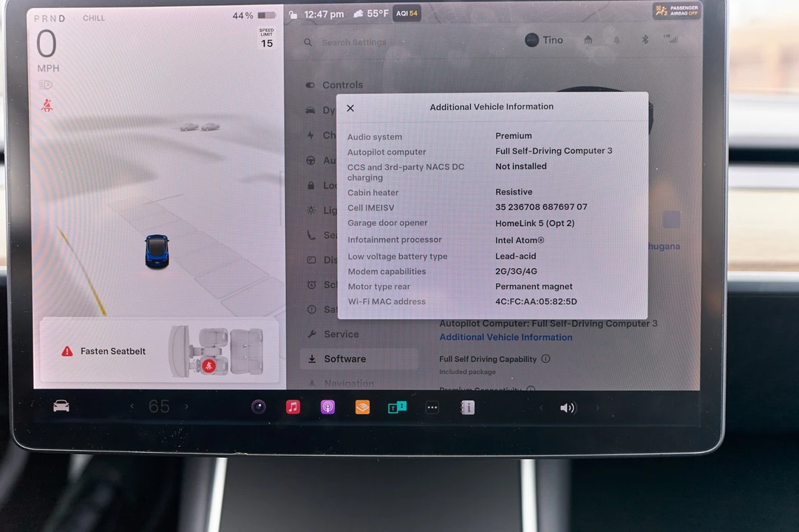Tap the weather 55°F indicator
799x532 pixels.
pos(371,14)
